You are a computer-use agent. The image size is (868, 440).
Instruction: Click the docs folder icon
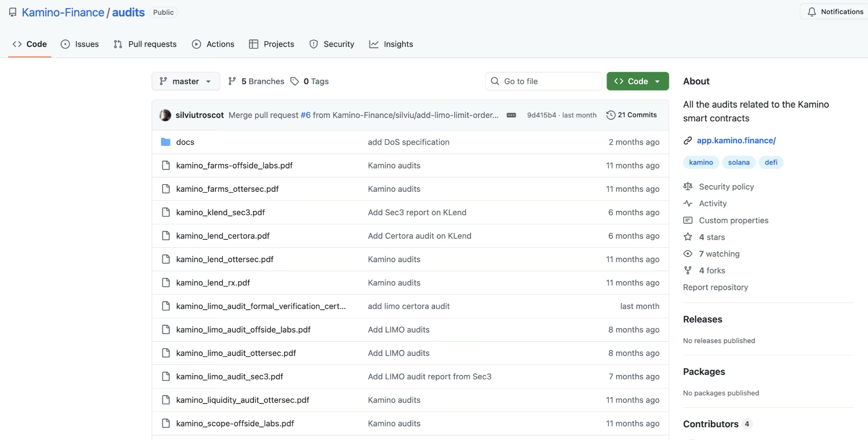coord(166,142)
